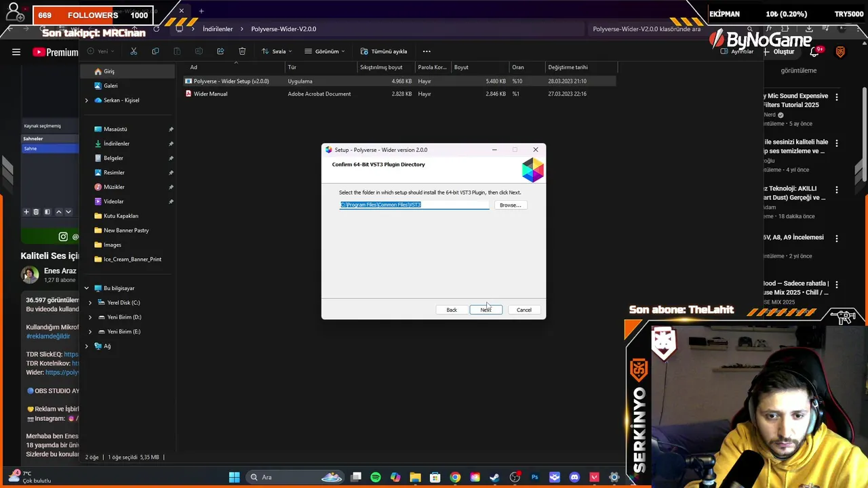The image size is (868, 488).
Task: Unpin Masaüstü using its pin icon
Action: click(x=171, y=129)
